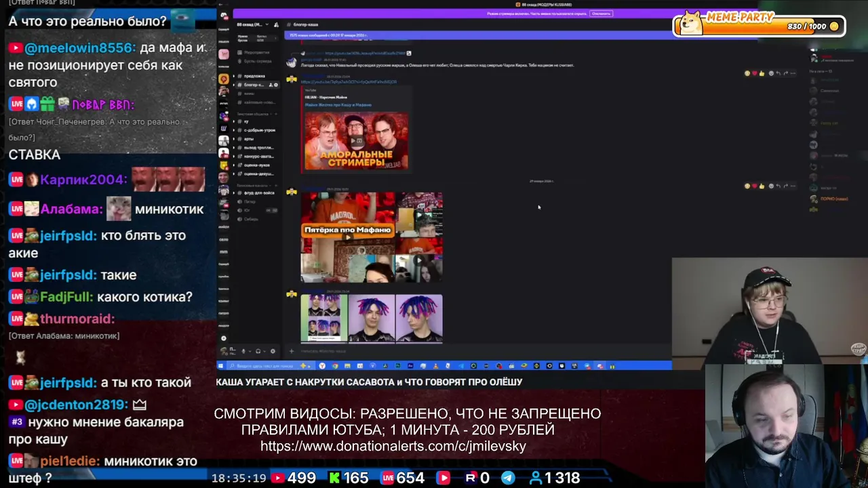The height and width of the screenshot is (488, 868).
Task: Play the Аморальные стримеры video thumbnail
Action: pos(356,140)
